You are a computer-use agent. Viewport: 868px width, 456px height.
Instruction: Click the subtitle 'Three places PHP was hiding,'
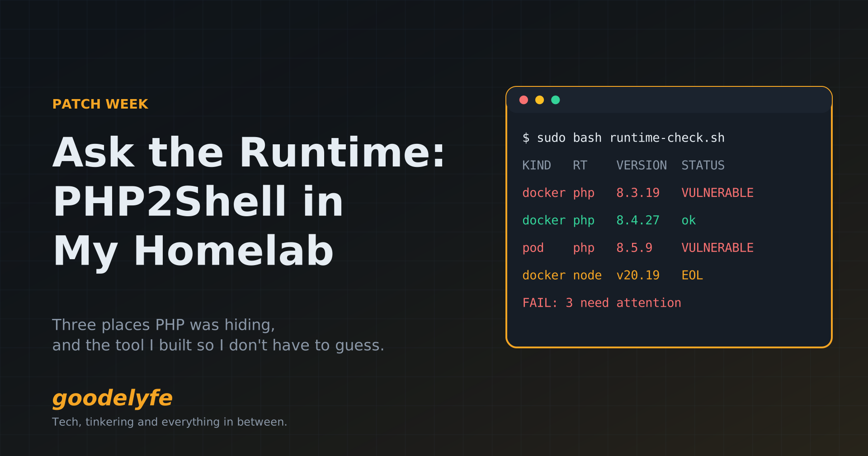tap(164, 325)
